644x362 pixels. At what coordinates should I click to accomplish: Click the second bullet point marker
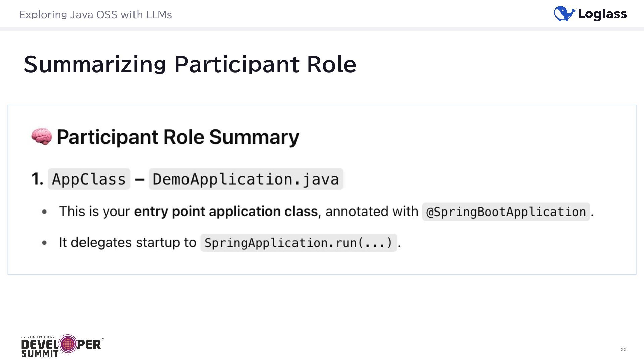click(x=44, y=243)
